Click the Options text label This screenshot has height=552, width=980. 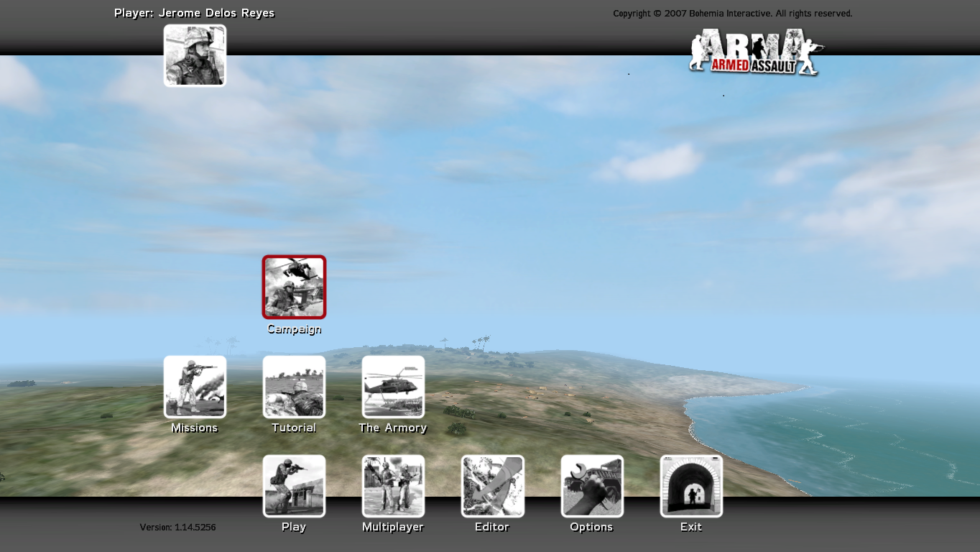(591, 527)
